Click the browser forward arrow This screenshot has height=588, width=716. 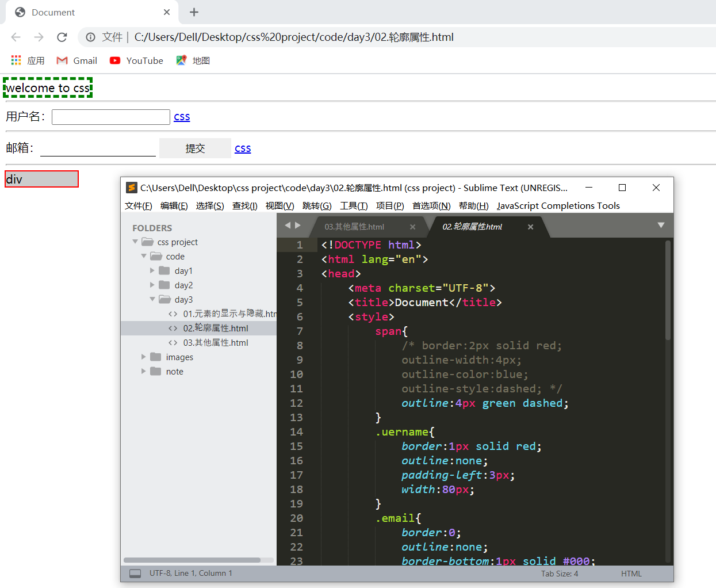(x=39, y=37)
